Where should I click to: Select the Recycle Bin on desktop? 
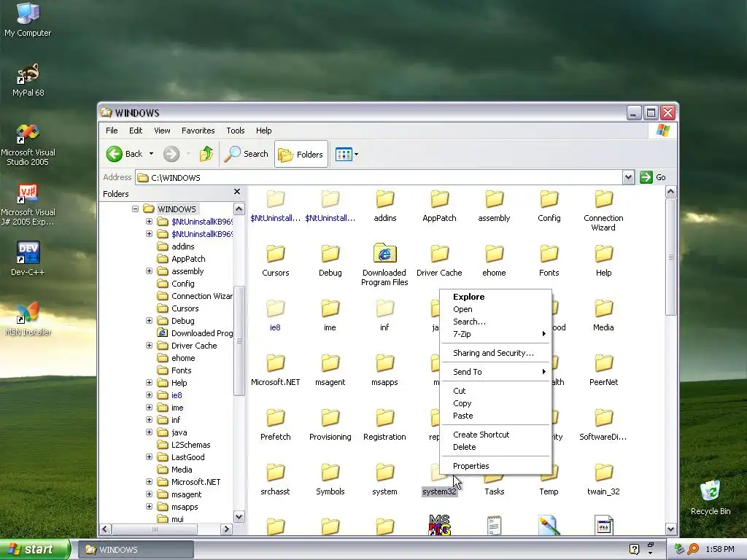(711, 498)
